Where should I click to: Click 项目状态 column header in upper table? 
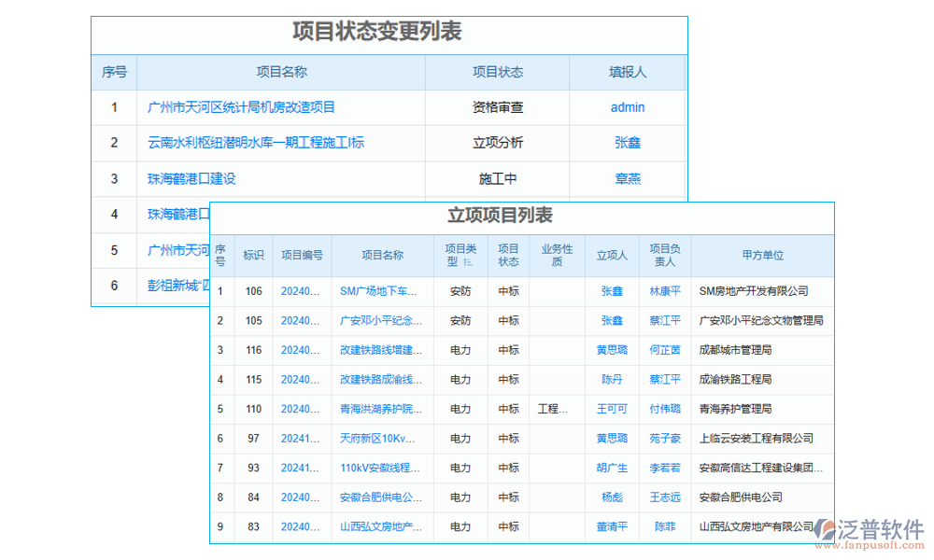[497, 72]
